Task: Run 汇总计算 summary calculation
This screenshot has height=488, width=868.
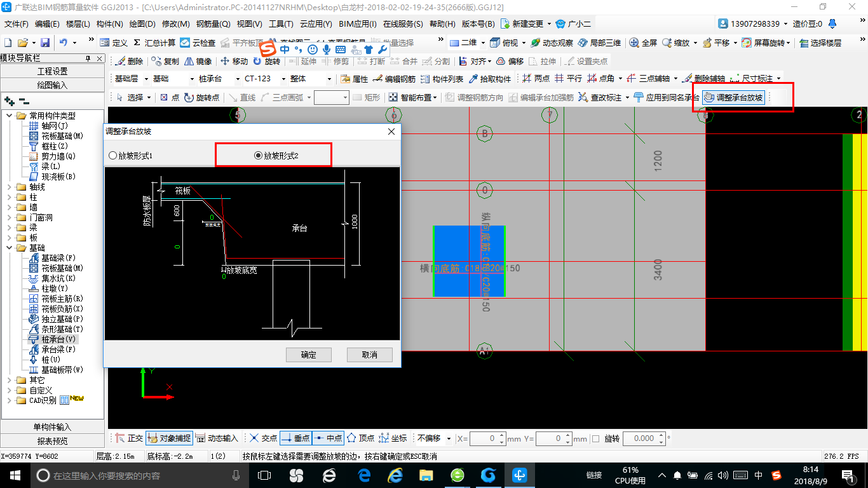Action: coord(154,43)
